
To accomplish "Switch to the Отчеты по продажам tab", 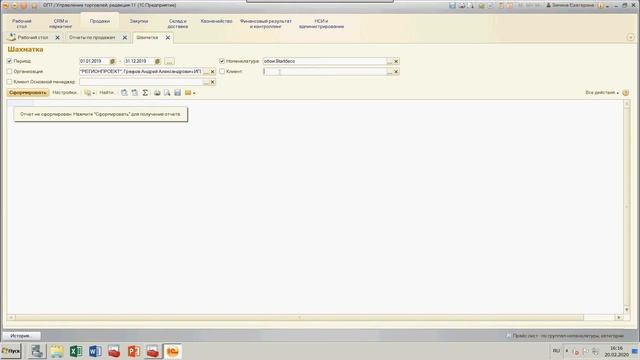I will 92,38.
